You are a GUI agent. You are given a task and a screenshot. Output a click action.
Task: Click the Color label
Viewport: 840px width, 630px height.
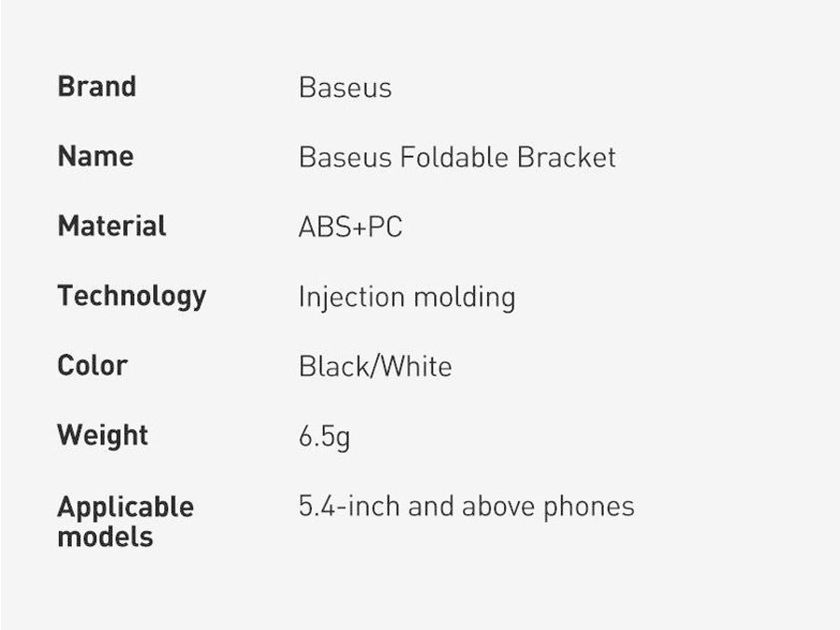[91, 365]
